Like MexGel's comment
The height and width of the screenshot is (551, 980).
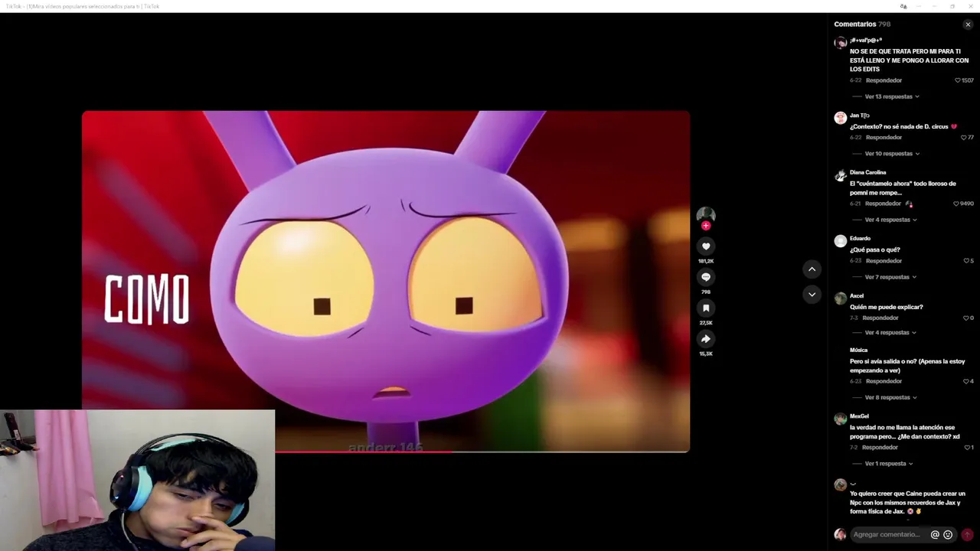coord(966,447)
